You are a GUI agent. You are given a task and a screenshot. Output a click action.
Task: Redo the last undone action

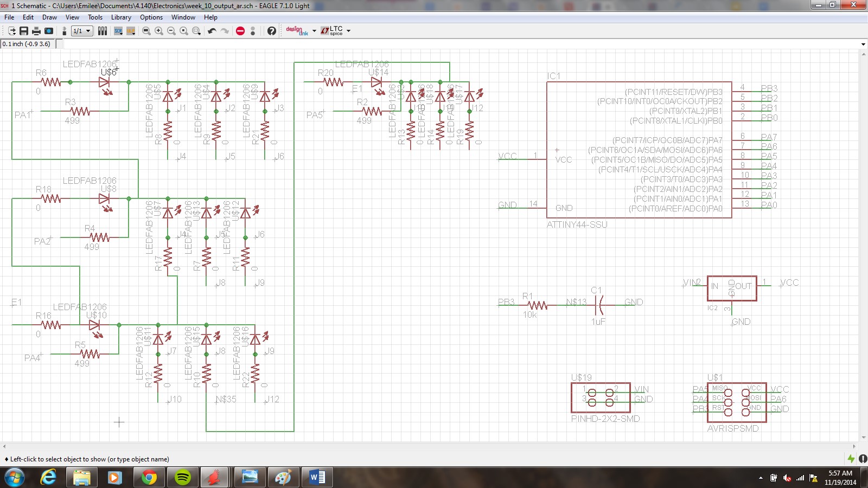coord(225,31)
